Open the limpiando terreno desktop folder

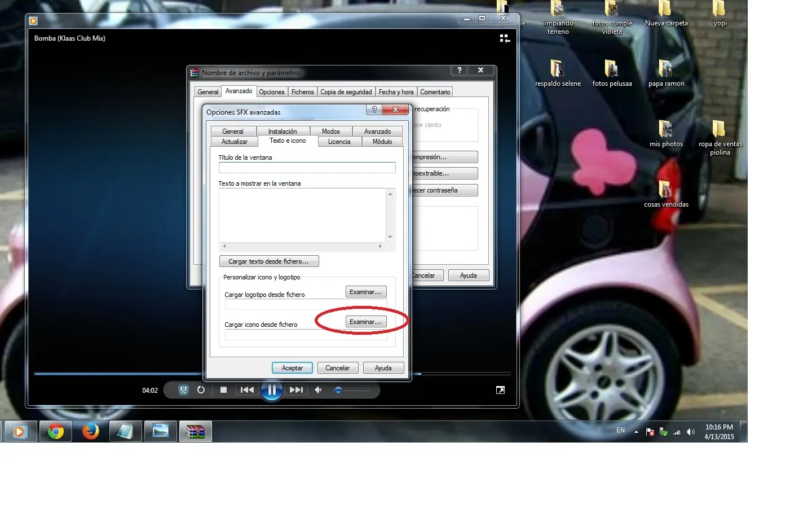558,17
